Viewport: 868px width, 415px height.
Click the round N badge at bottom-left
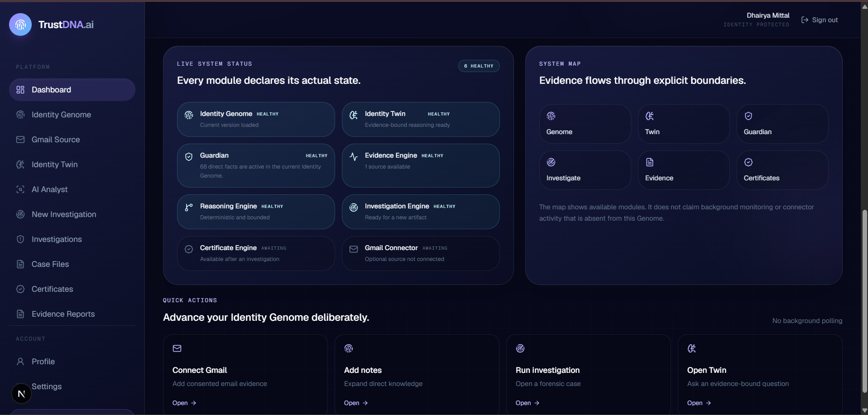pyautogui.click(x=21, y=394)
